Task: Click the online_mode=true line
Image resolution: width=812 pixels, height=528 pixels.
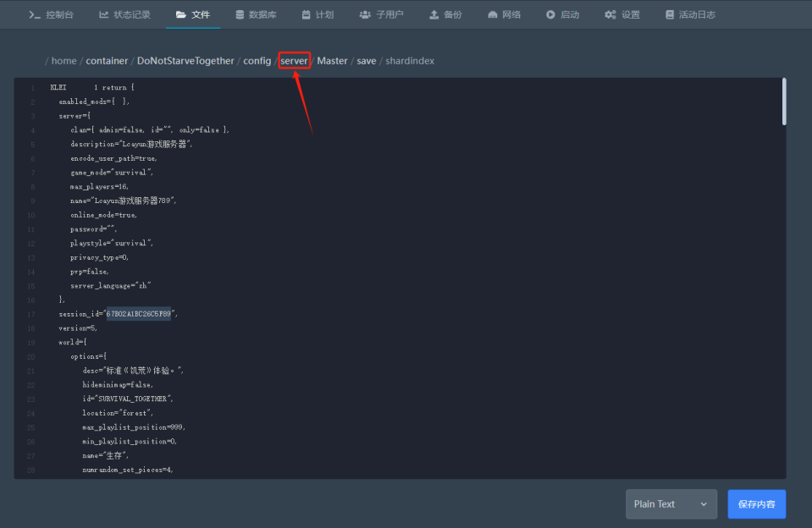Action: point(103,215)
